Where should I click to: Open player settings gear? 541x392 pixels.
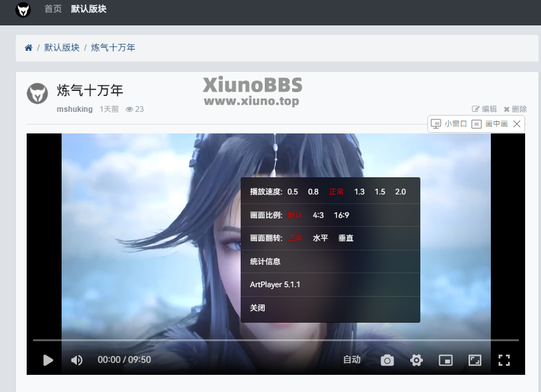[417, 360]
